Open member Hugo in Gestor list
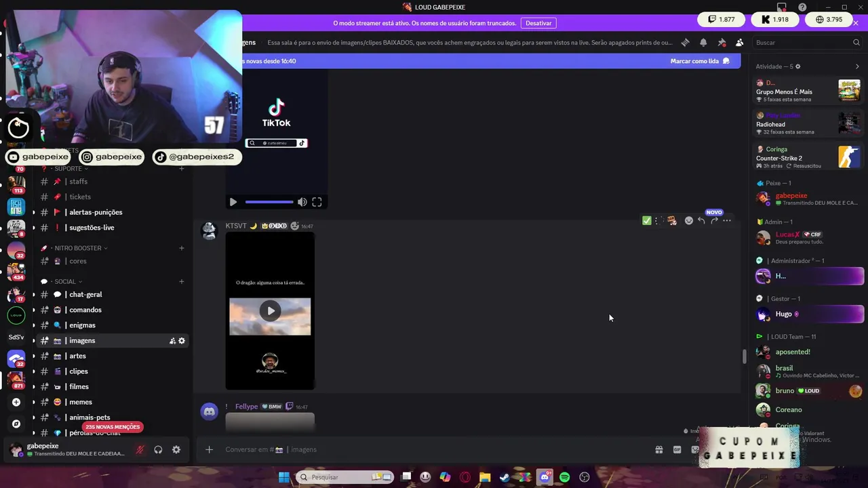Image resolution: width=868 pixels, height=488 pixels. (x=810, y=314)
